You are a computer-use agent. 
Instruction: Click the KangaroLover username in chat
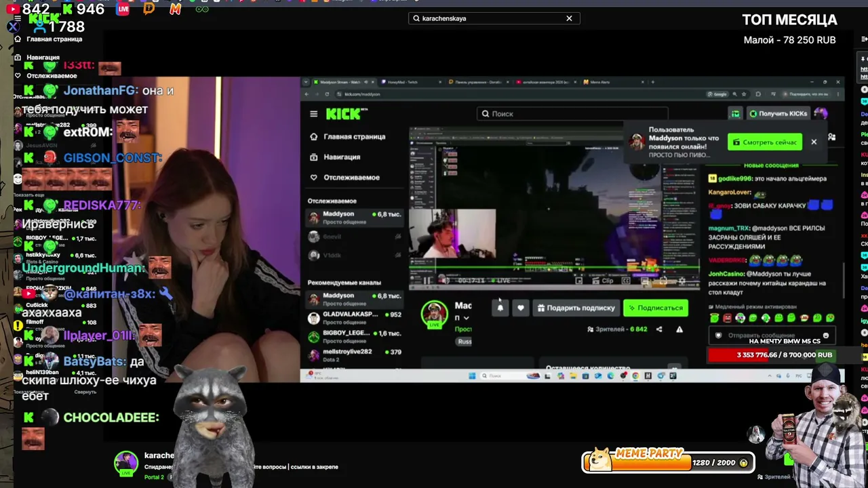pos(731,192)
